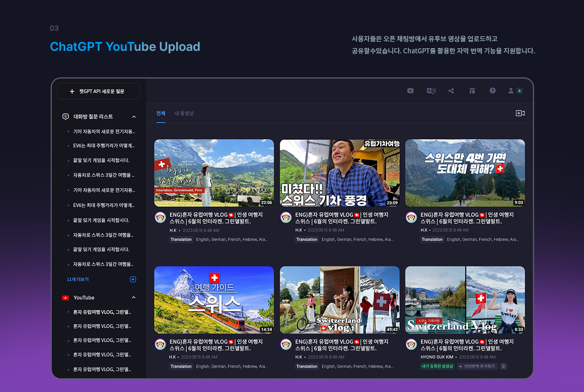Switch to the 내 동영상 tab
This screenshot has height=392, width=584.
184,113
